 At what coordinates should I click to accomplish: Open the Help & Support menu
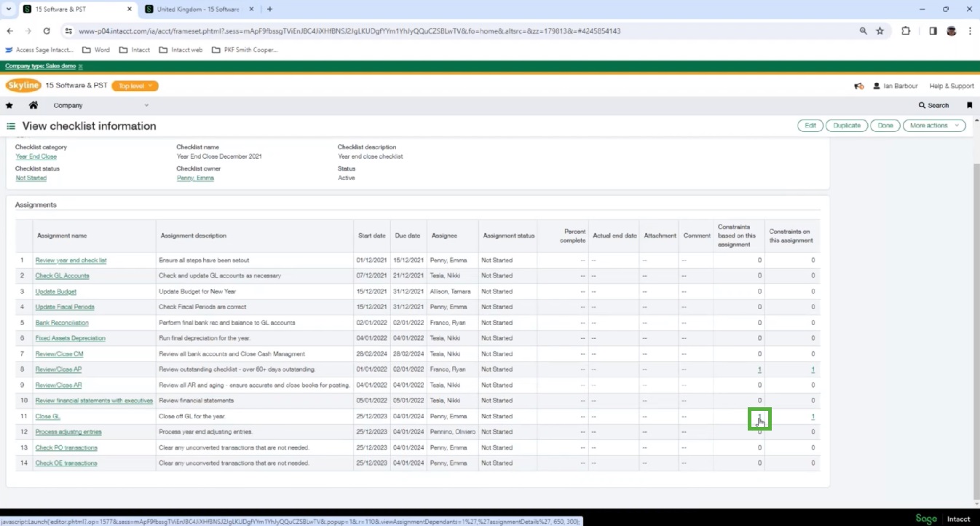click(951, 86)
